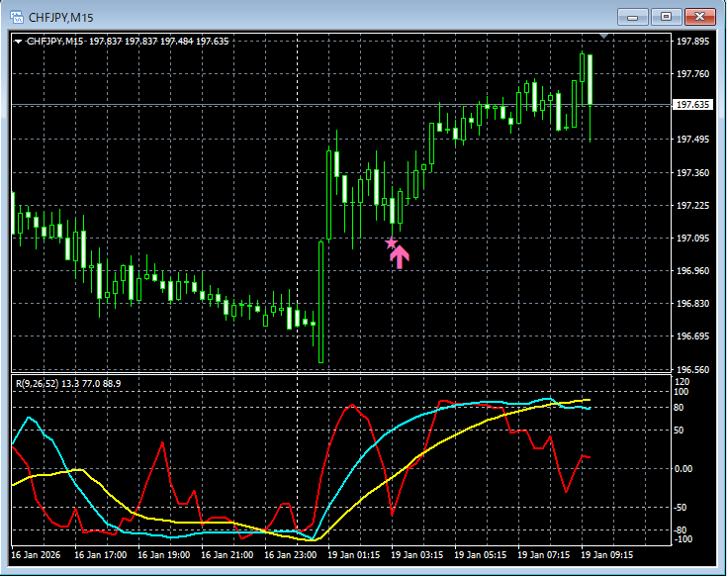Click the 19 Jan 03:15 time label

coord(417,555)
